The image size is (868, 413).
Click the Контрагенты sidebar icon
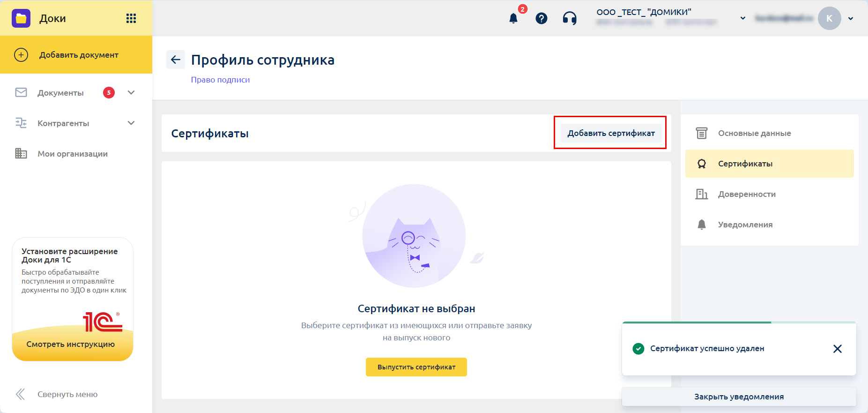point(21,123)
